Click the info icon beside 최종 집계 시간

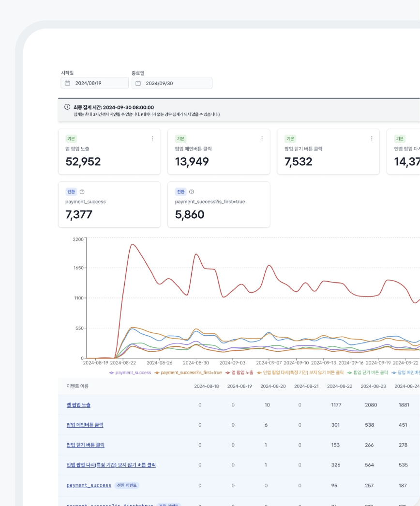tap(67, 107)
